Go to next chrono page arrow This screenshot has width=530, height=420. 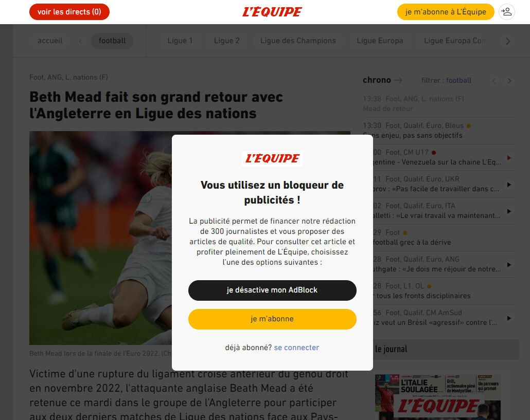point(509,81)
